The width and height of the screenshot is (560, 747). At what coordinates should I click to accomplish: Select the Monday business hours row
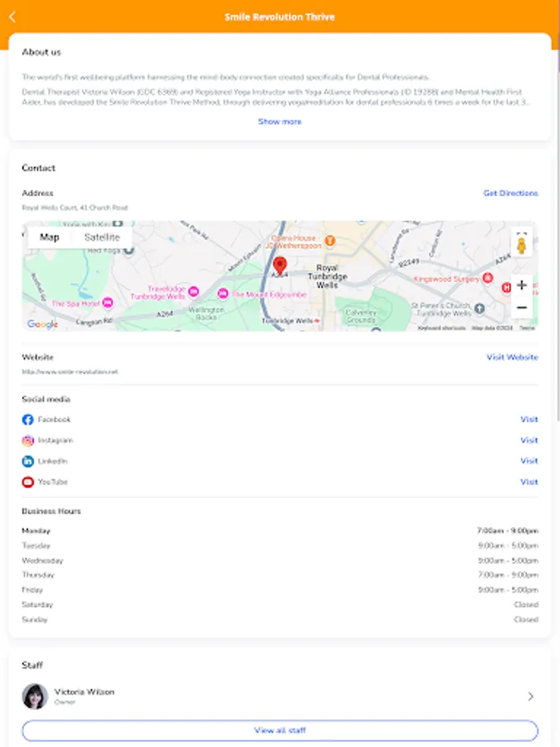pyautogui.click(x=280, y=530)
